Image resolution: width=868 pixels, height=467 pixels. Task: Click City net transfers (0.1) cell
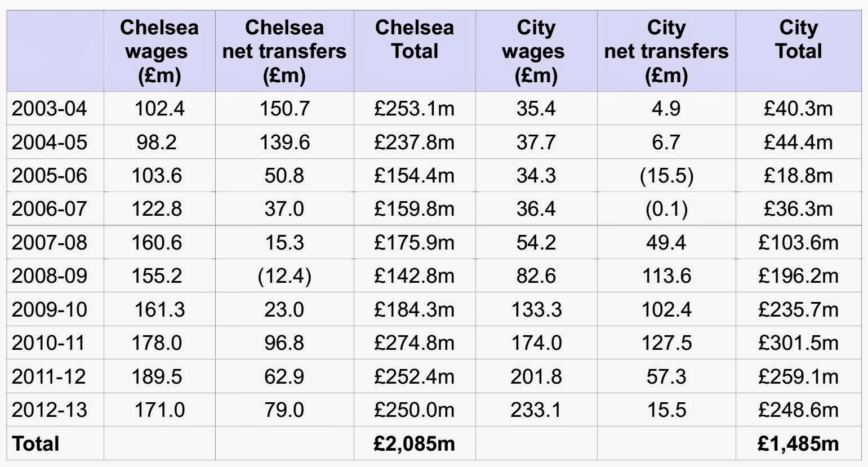[666, 209]
